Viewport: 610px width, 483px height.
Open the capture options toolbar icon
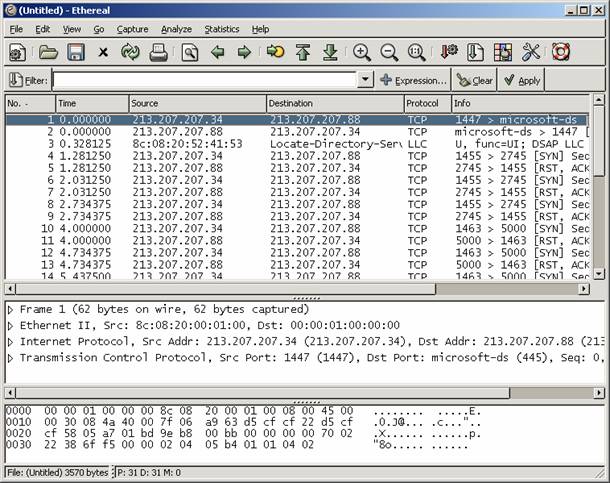[18, 52]
